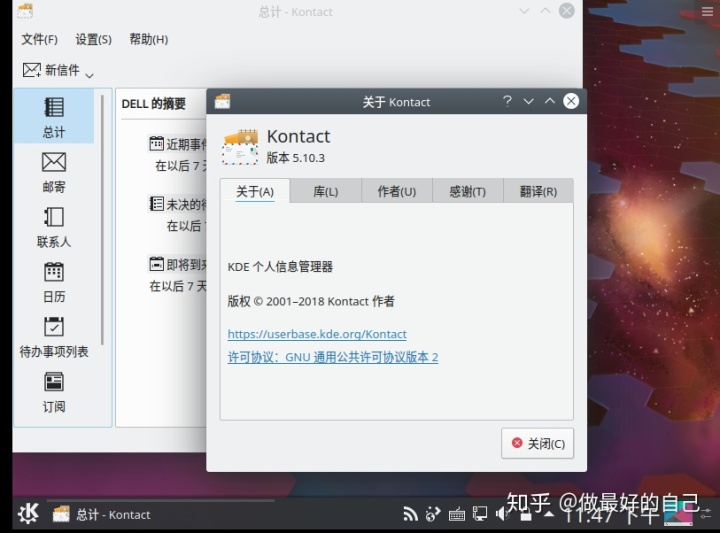Image resolution: width=720 pixels, height=533 pixels.
Task: Open the GNU 通用公共许可协议 license link
Action: 332,357
